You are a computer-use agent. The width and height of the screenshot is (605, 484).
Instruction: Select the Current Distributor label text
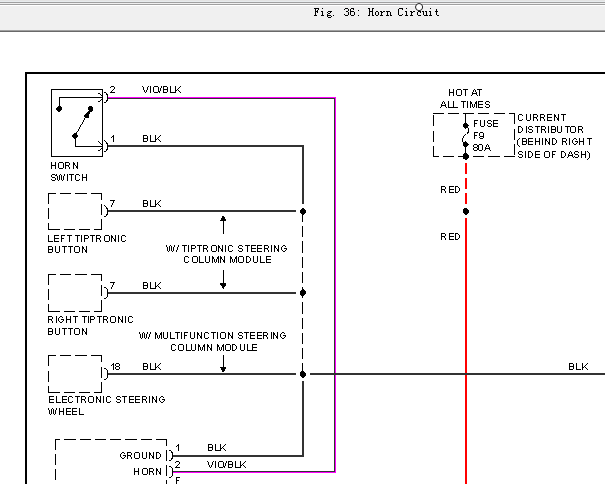click(x=554, y=136)
